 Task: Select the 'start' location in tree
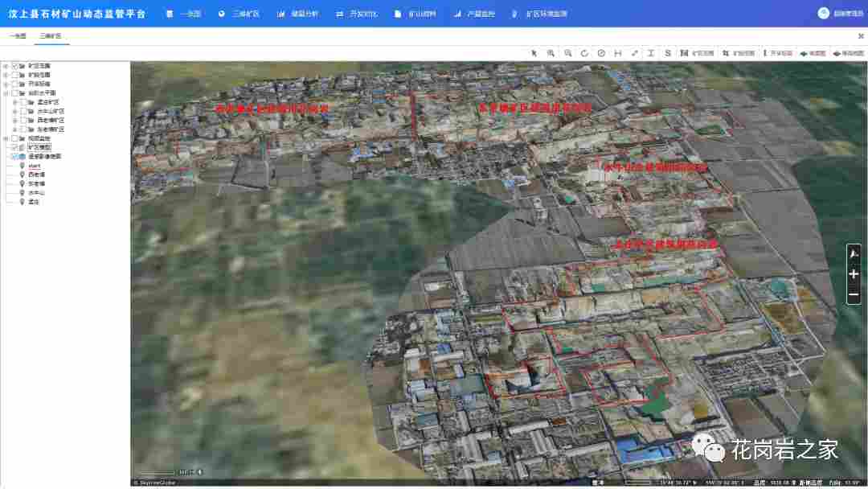[x=34, y=166]
